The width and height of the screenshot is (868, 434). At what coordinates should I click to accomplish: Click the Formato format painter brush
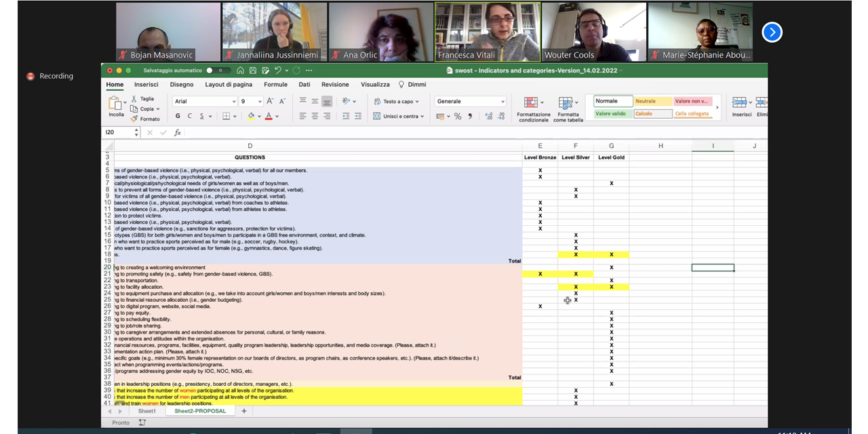[x=134, y=119]
